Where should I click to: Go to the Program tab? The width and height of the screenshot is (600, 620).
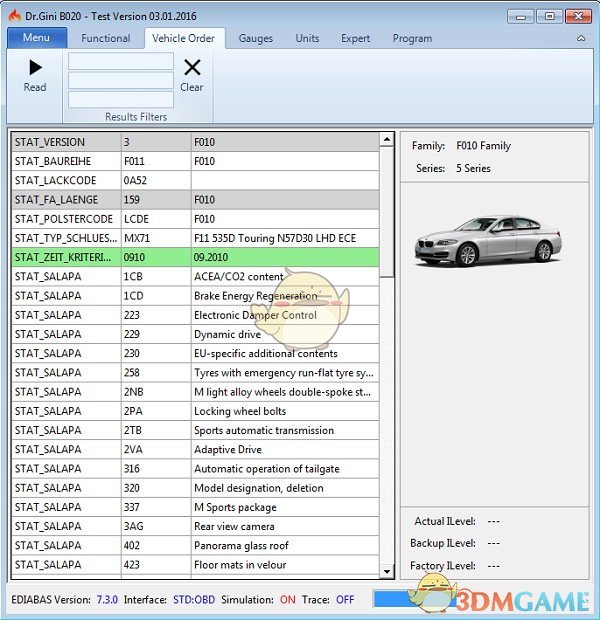pyautogui.click(x=412, y=38)
